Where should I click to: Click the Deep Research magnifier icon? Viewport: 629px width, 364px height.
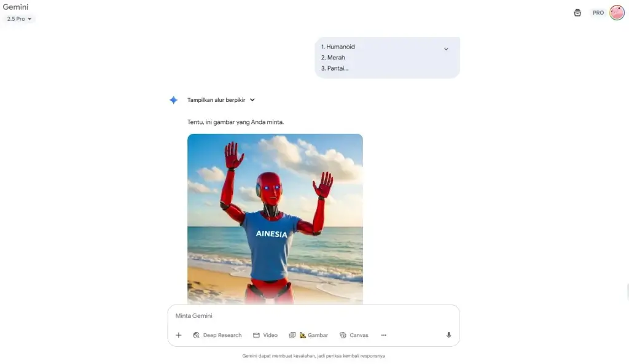196,335
